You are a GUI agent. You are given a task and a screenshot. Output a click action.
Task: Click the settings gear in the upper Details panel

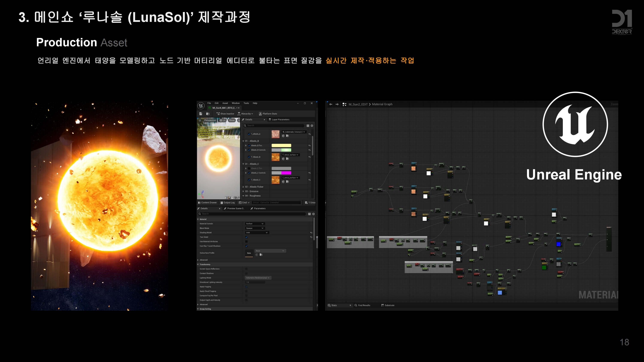tap(312, 126)
